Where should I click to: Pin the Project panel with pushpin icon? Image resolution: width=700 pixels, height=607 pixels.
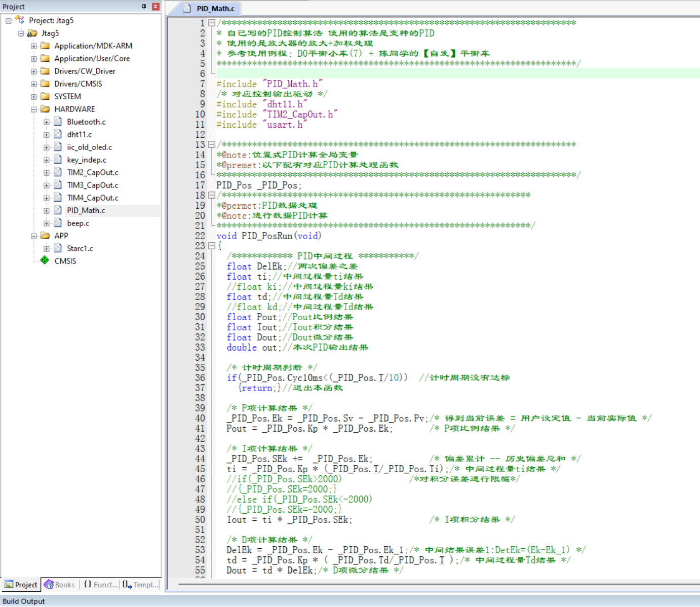coord(144,7)
